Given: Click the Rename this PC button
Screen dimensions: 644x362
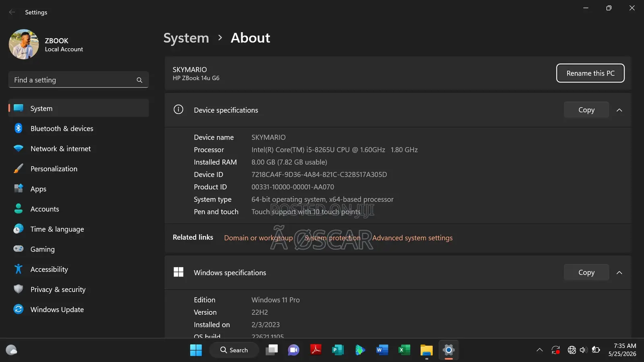Looking at the screenshot, I should [x=590, y=73].
